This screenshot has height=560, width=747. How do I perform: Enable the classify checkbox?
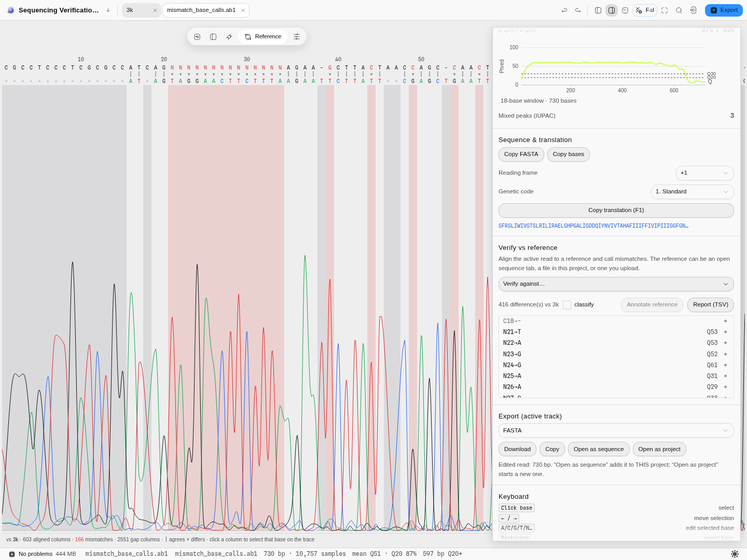pyautogui.click(x=567, y=305)
